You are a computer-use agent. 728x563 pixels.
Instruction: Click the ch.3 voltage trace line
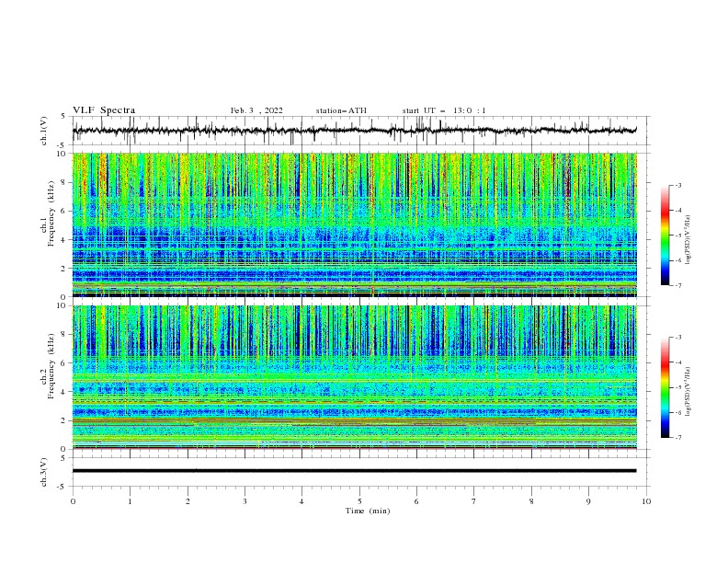(x=355, y=471)
